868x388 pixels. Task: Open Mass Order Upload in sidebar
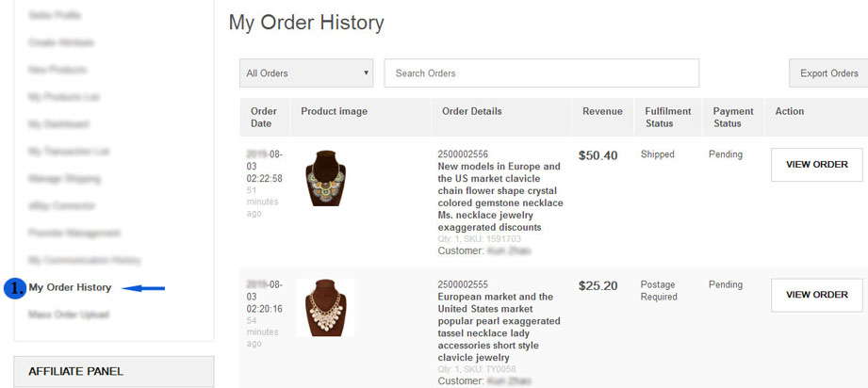(x=68, y=315)
